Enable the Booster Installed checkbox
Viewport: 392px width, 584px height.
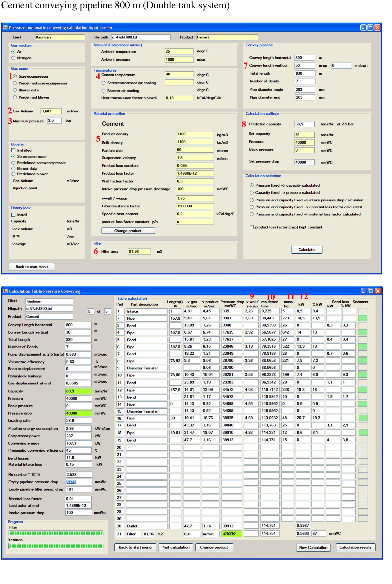click(14, 150)
